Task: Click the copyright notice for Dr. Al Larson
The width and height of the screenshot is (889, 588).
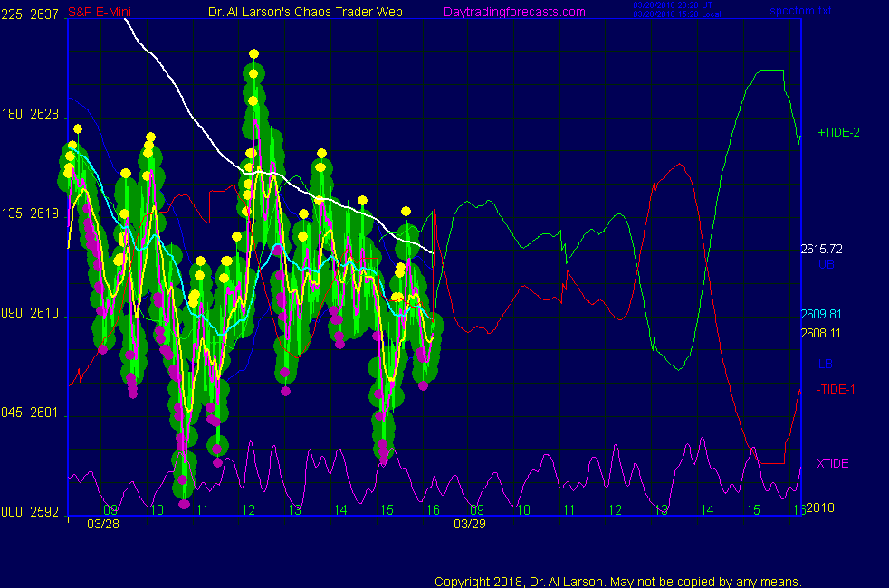Action: (618, 581)
